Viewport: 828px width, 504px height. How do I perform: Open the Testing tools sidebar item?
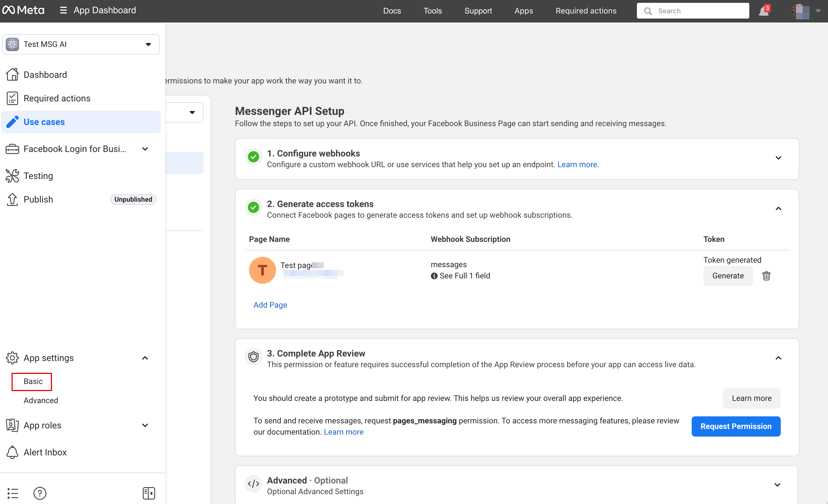click(x=38, y=176)
